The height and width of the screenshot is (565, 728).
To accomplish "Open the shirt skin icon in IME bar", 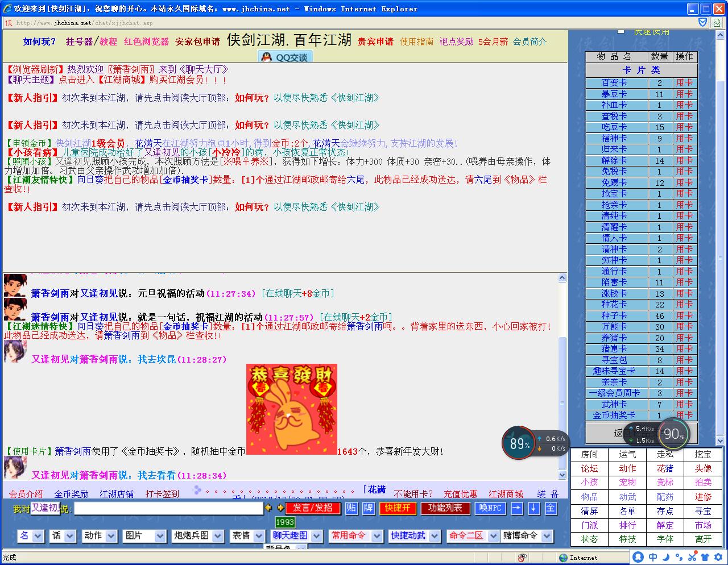I will (705, 557).
